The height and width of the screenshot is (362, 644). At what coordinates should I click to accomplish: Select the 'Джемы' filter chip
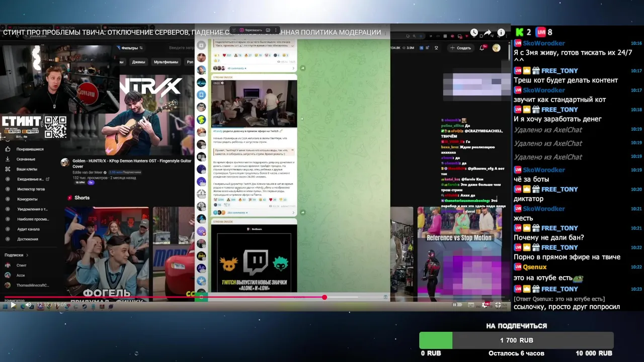coord(138,62)
